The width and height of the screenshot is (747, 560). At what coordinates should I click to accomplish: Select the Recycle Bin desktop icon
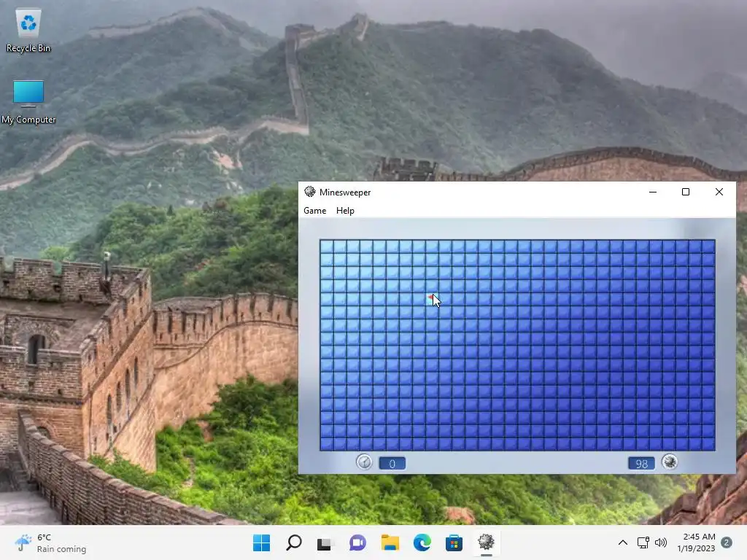pyautogui.click(x=28, y=31)
